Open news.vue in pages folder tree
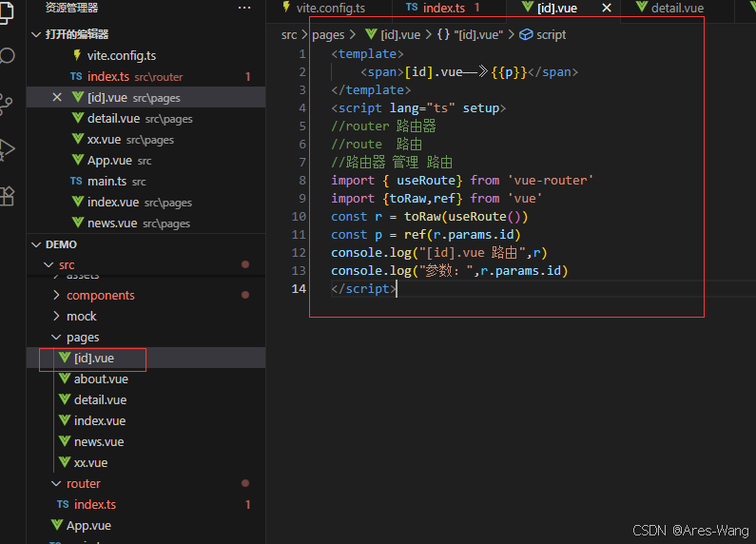Screen dimensions: 756x544 point(145,441)
